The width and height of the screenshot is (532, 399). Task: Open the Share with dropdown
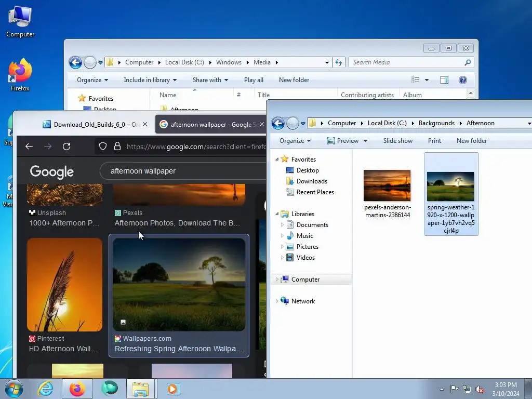coord(210,80)
